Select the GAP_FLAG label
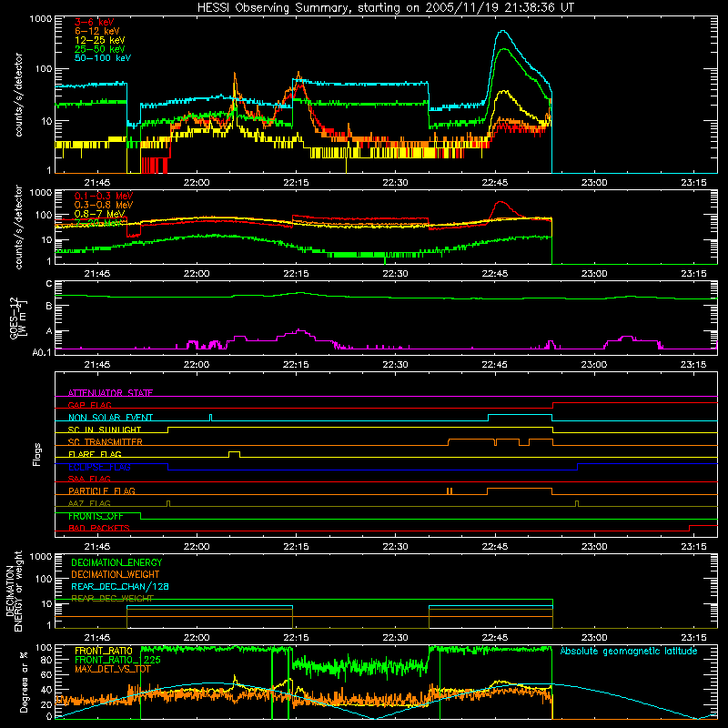The width and height of the screenshot is (728, 728). [x=89, y=405]
